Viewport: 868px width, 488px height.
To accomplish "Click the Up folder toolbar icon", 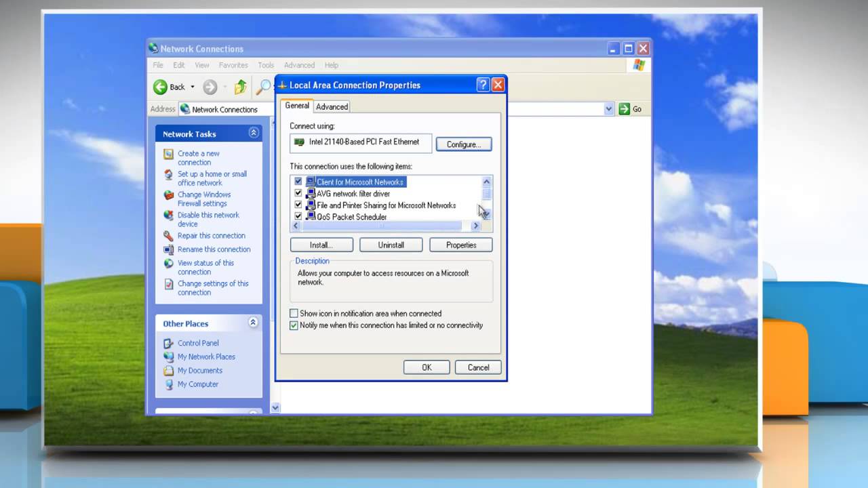I will [240, 87].
